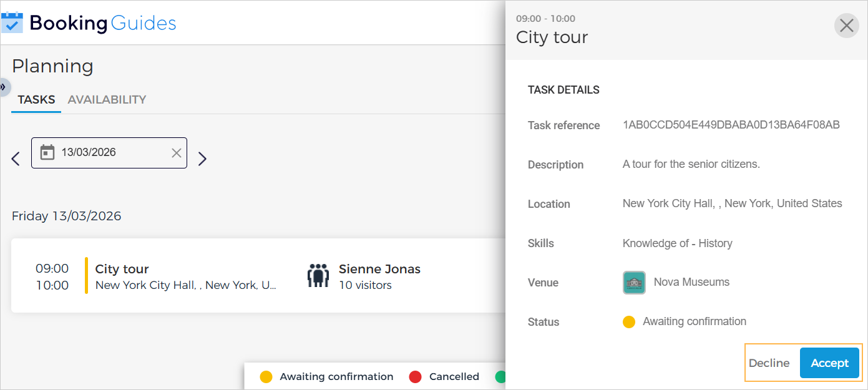
Task: Go to the next day with the right arrow
Action: point(202,159)
